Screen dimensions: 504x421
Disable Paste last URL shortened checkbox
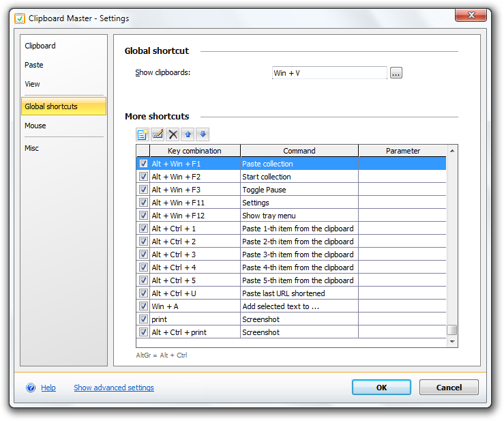coord(143,293)
